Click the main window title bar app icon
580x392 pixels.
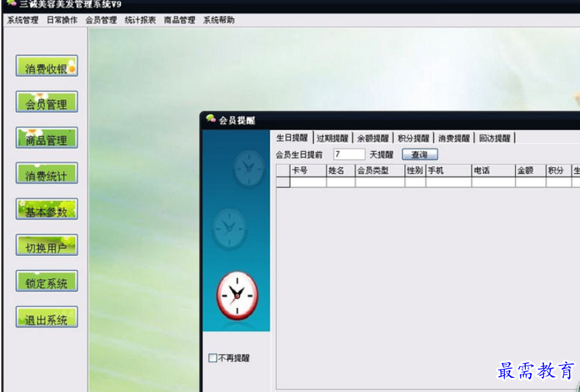(12, 3)
